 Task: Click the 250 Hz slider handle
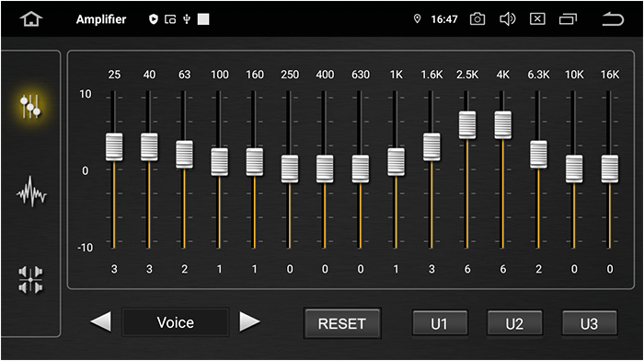[290, 169]
